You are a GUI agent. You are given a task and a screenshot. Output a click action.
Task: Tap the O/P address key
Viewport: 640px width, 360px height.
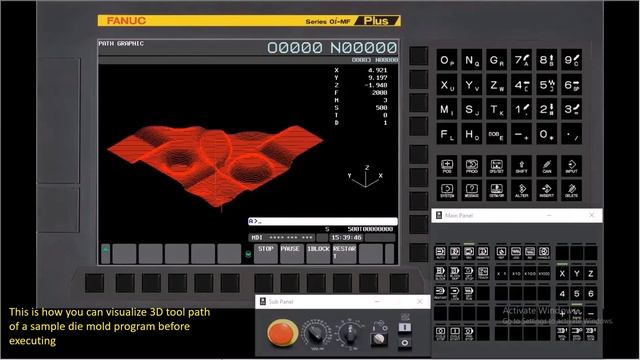[x=447, y=60]
